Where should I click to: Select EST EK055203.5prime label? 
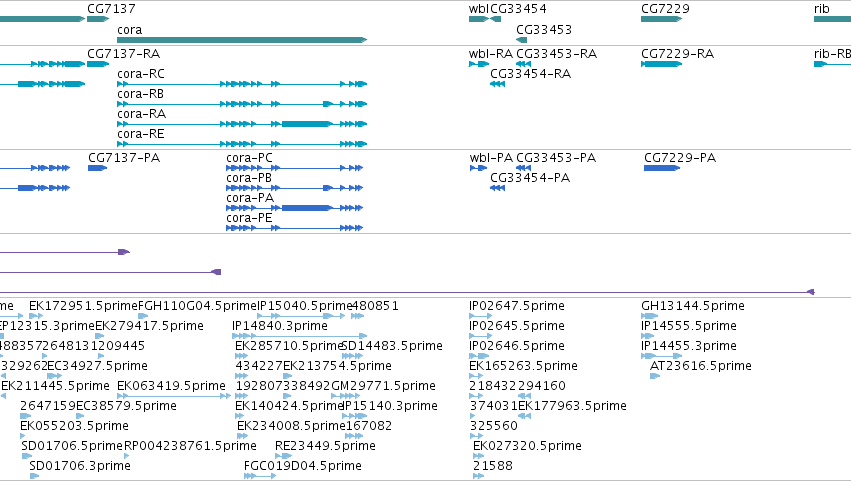[74, 427]
